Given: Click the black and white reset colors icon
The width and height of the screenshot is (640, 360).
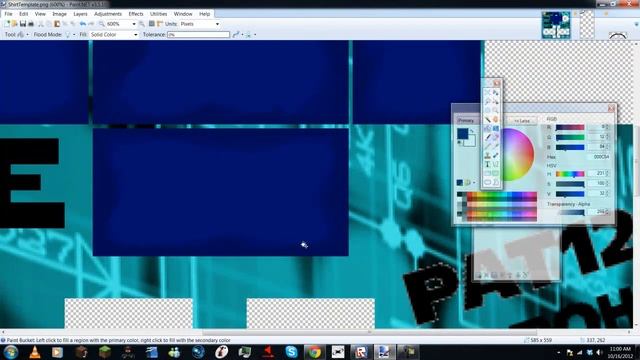Looking at the screenshot, I should pyautogui.click(x=459, y=142).
